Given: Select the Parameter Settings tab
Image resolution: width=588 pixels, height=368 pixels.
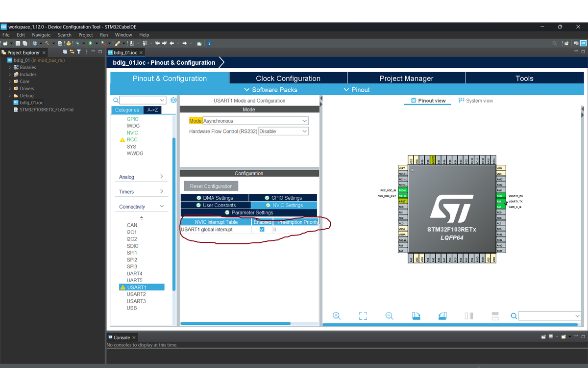Looking at the screenshot, I should point(249,212).
